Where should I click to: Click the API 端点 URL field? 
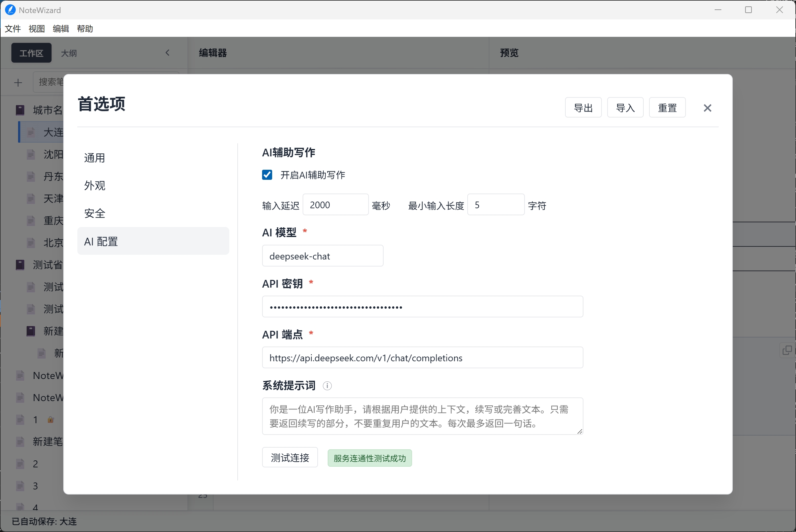click(x=422, y=358)
